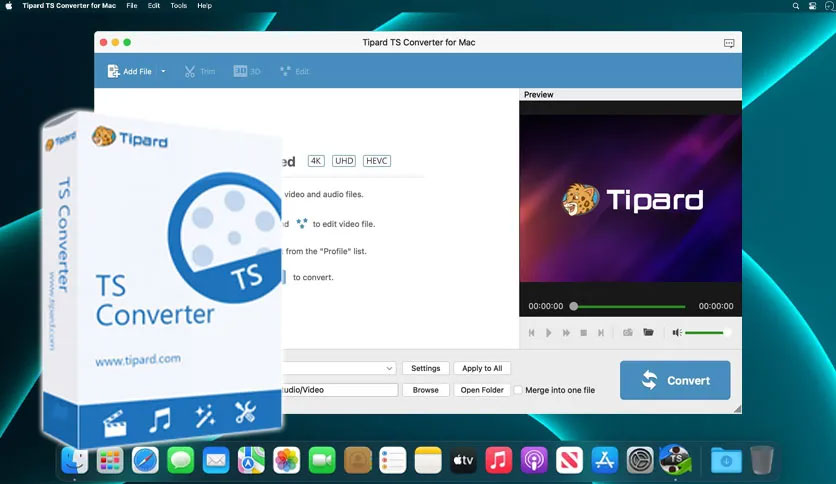Open System Preferences from the dock
Screen dimensions: 836x484
tap(640, 460)
